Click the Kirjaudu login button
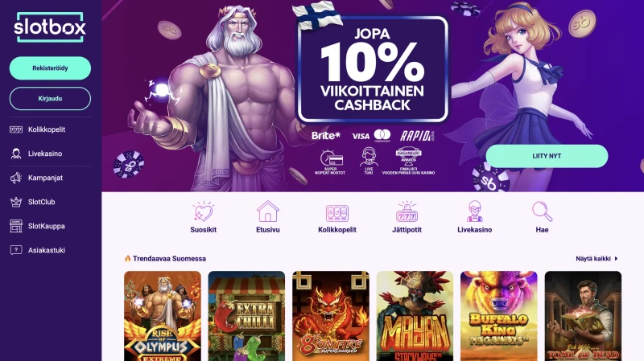 (50, 98)
